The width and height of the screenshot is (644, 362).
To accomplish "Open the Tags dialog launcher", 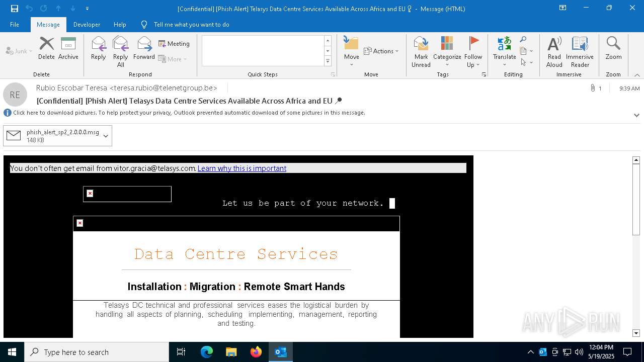I will click(x=484, y=74).
